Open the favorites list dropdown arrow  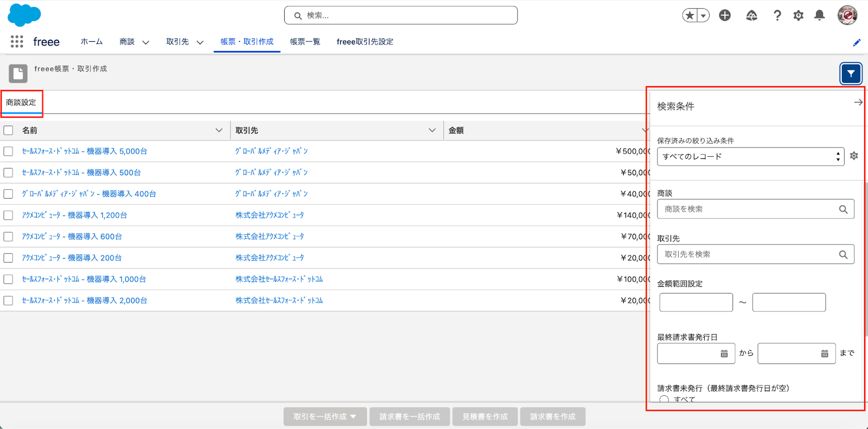[703, 16]
